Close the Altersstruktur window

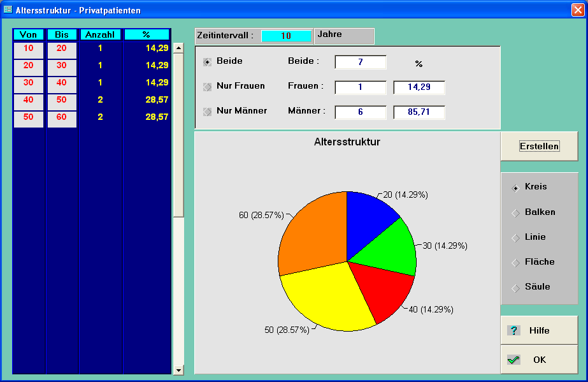click(x=578, y=10)
